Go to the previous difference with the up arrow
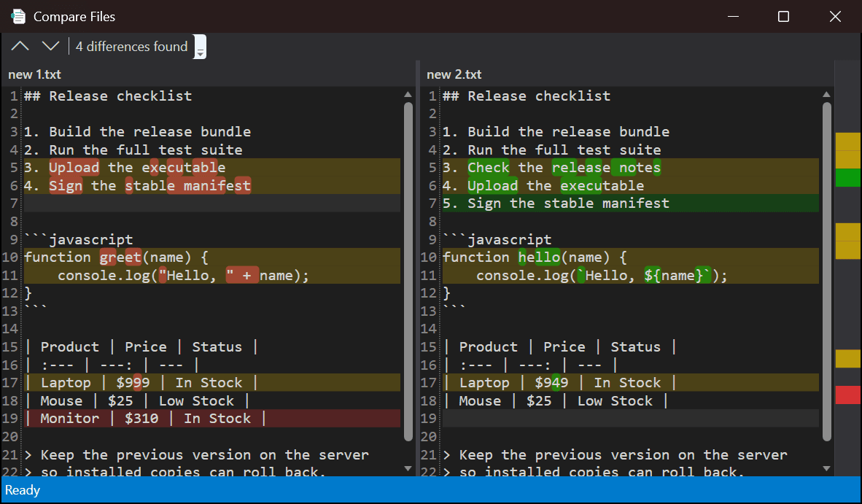Image resolution: width=862 pixels, height=504 pixels. [20, 46]
